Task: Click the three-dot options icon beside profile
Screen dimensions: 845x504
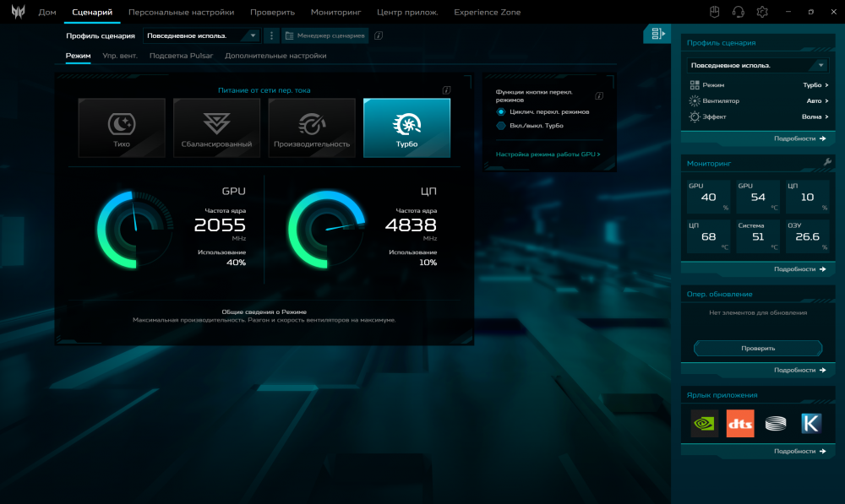Action: tap(271, 35)
